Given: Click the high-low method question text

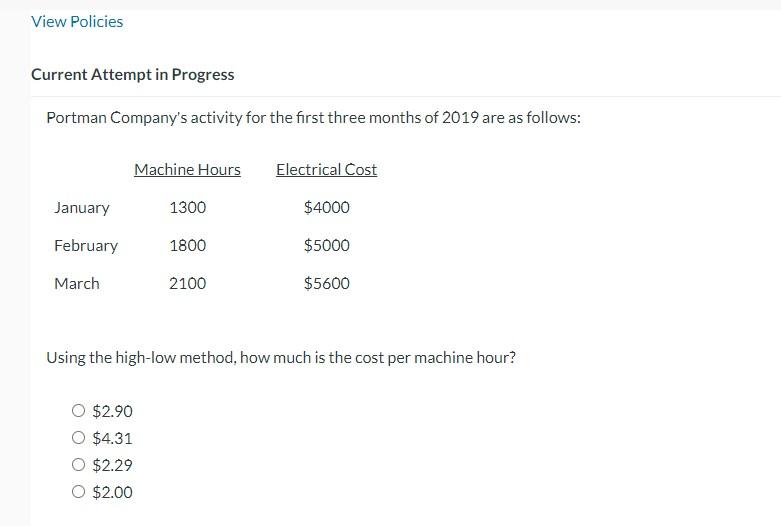Looking at the screenshot, I should point(281,358).
